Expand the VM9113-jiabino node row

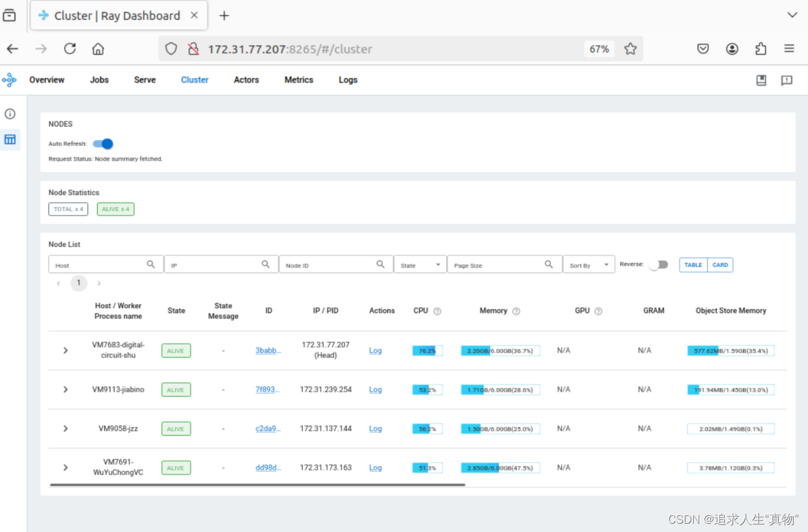(x=65, y=390)
